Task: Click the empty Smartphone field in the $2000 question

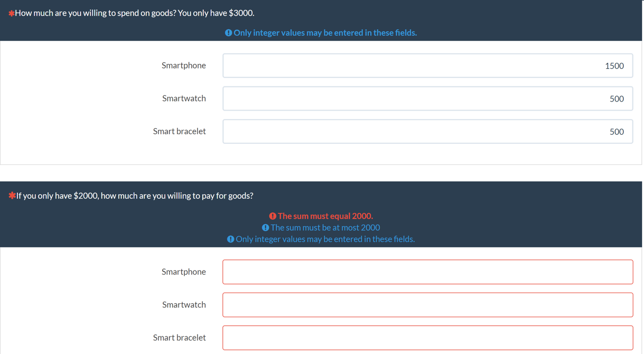Action: point(428,272)
